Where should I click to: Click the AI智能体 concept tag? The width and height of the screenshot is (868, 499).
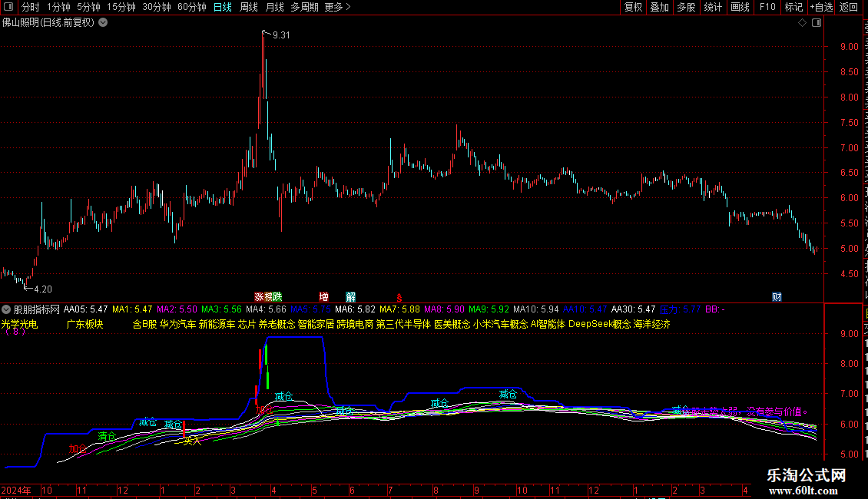click(548, 324)
